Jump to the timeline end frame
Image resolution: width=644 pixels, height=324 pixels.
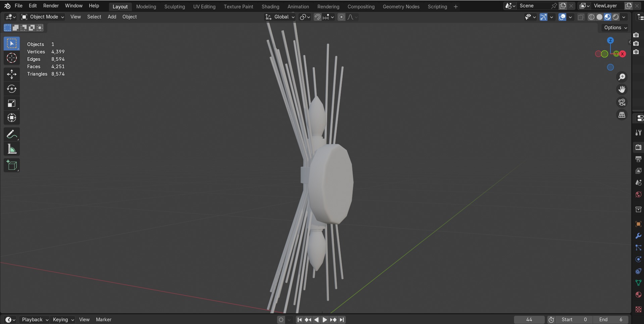tap(342, 320)
